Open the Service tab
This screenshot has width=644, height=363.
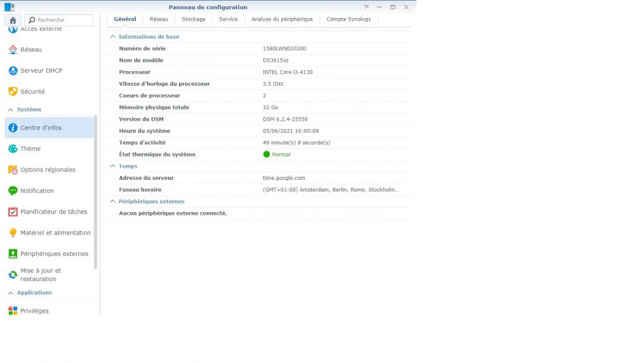pyautogui.click(x=228, y=19)
